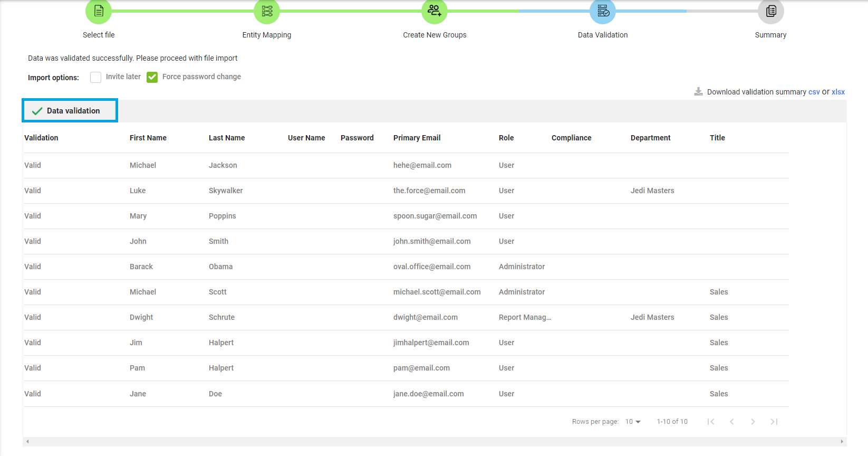Go to the first page of results
The image size is (868, 456).
click(x=711, y=422)
